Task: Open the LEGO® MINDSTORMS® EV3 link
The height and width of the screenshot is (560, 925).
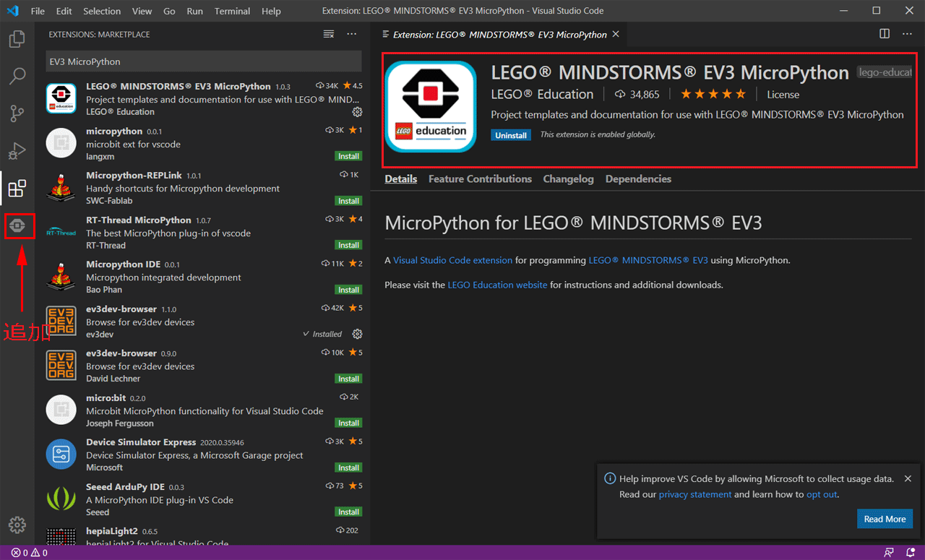Action: [648, 260]
